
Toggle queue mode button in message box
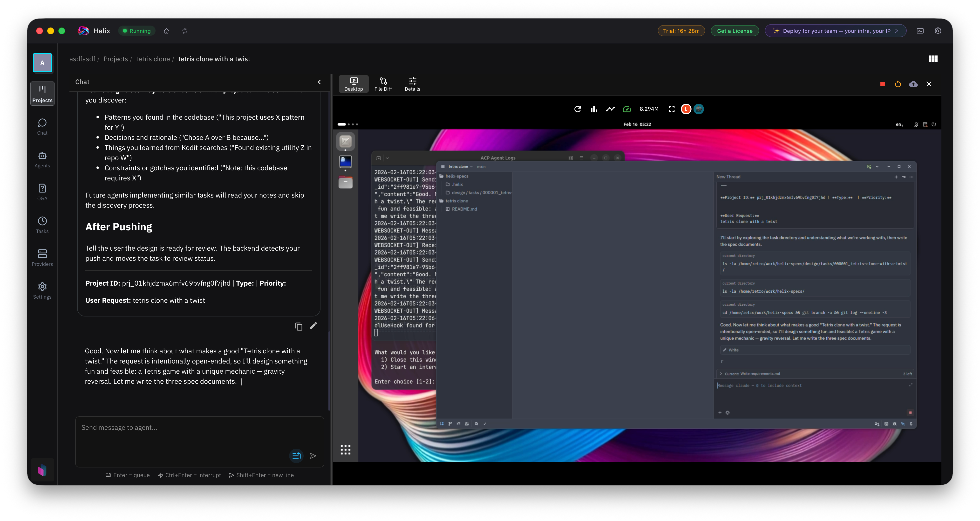pyautogui.click(x=296, y=456)
